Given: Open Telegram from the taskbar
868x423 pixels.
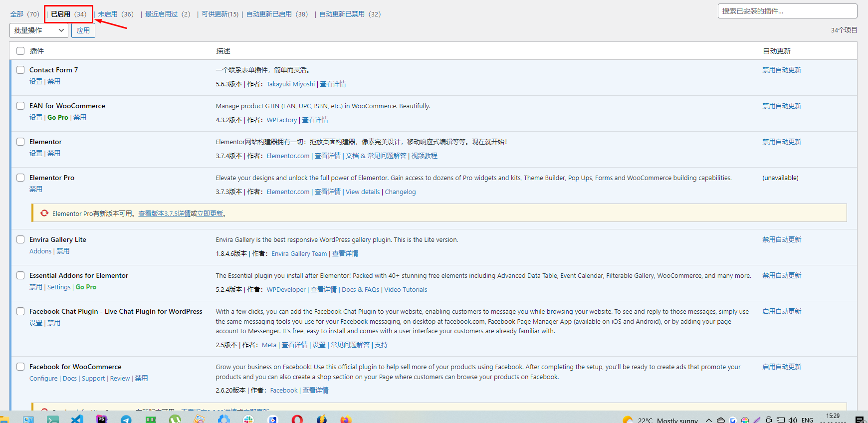Looking at the screenshot, I should (126, 420).
